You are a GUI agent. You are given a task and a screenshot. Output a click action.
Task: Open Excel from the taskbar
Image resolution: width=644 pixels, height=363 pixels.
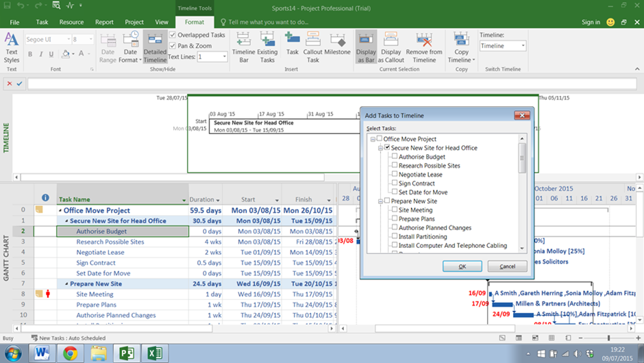[155, 353]
